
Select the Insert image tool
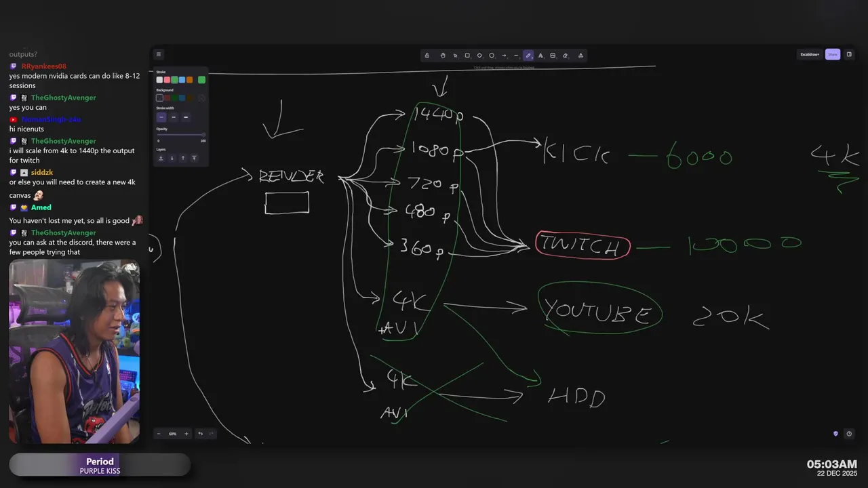click(x=553, y=56)
